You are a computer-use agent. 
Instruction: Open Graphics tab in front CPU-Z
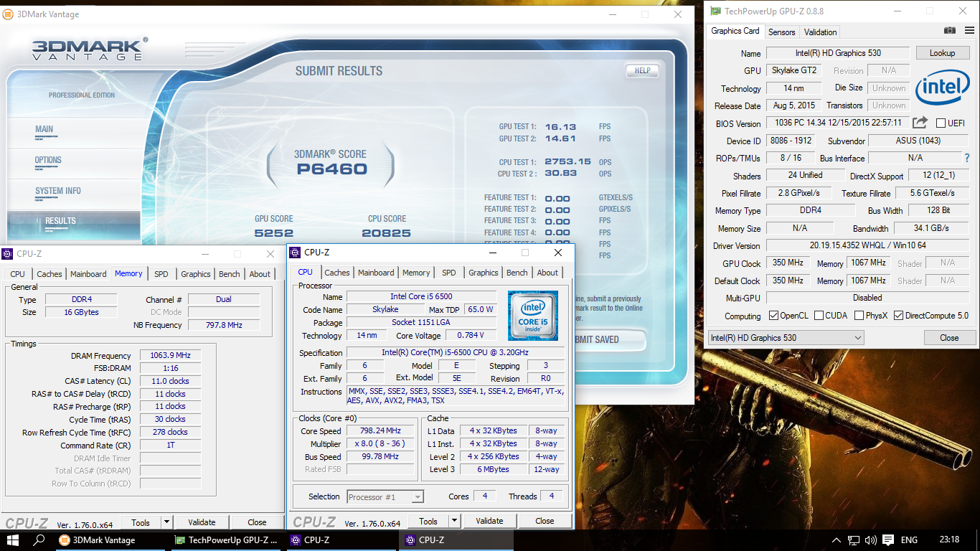pos(483,273)
